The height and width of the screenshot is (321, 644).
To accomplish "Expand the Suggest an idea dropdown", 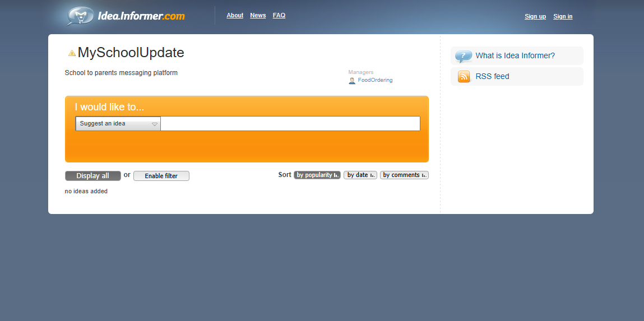I will 118,124.
